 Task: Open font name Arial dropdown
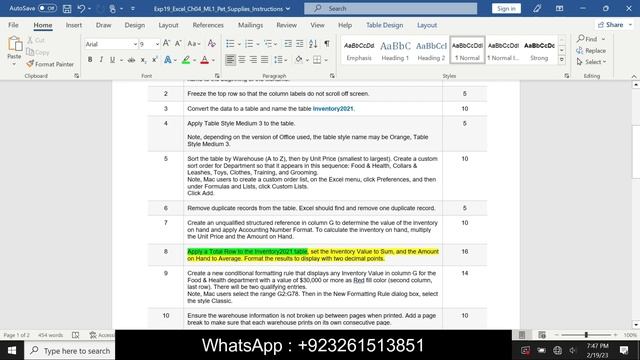click(x=135, y=44)
